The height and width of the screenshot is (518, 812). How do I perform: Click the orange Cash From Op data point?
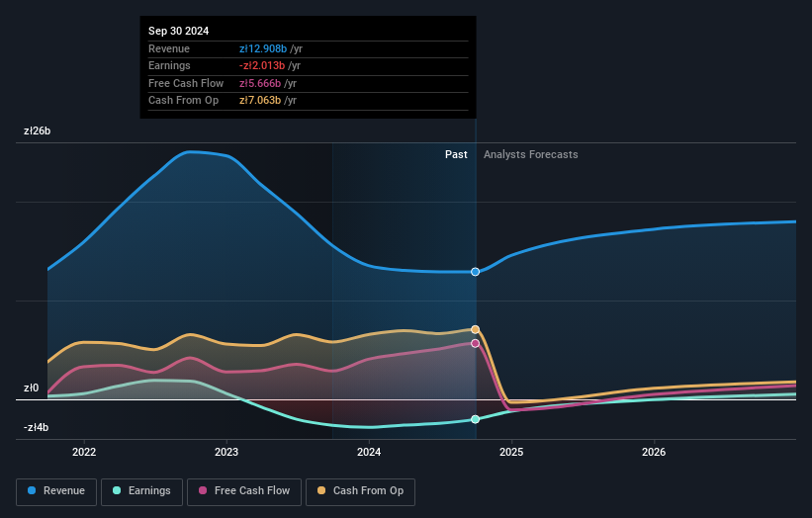click(475, 329)
